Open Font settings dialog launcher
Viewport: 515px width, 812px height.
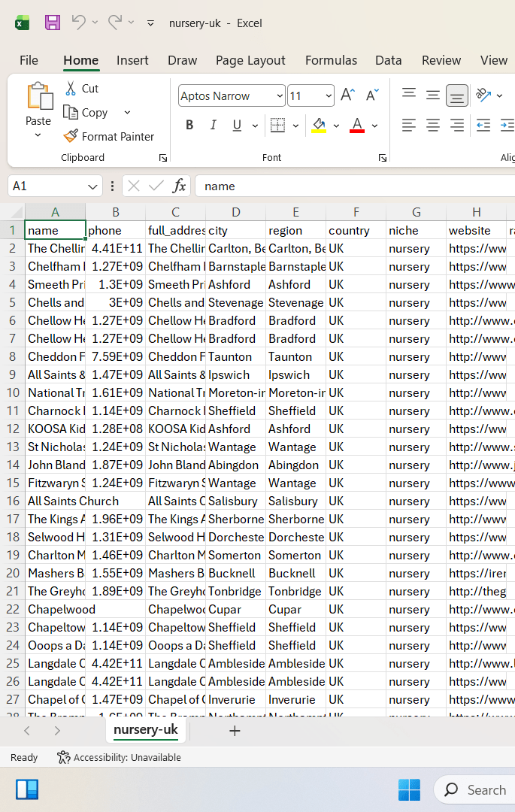[383, 158]
